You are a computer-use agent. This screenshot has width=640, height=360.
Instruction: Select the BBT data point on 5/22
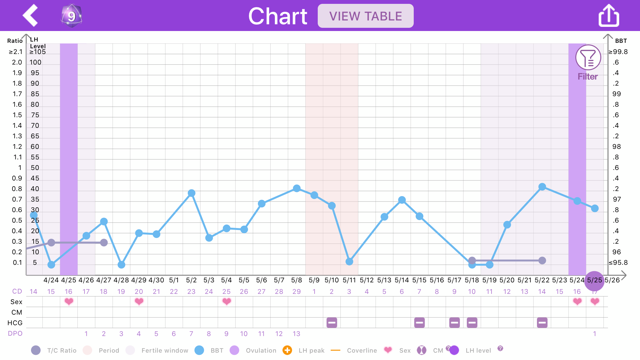tap(542, 187)
